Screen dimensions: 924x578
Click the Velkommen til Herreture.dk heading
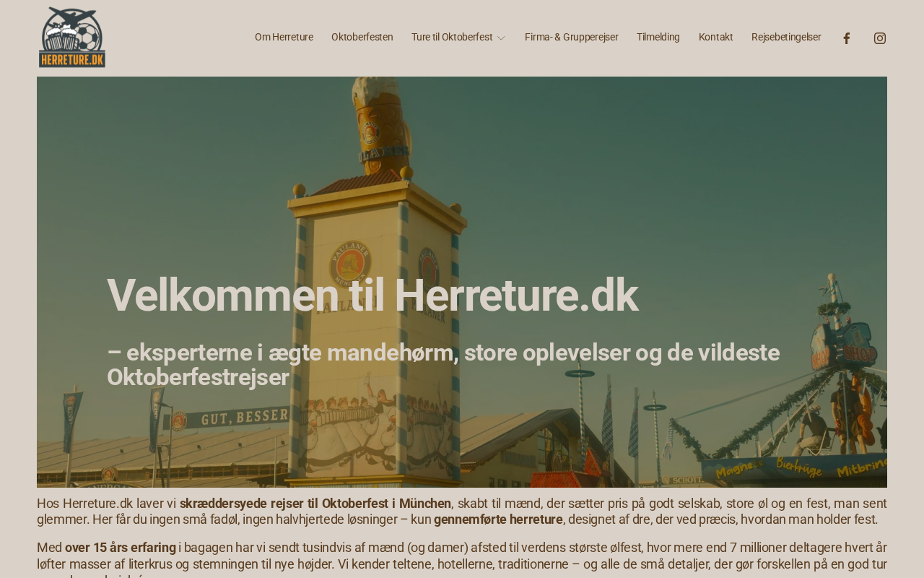pos(372,295)
